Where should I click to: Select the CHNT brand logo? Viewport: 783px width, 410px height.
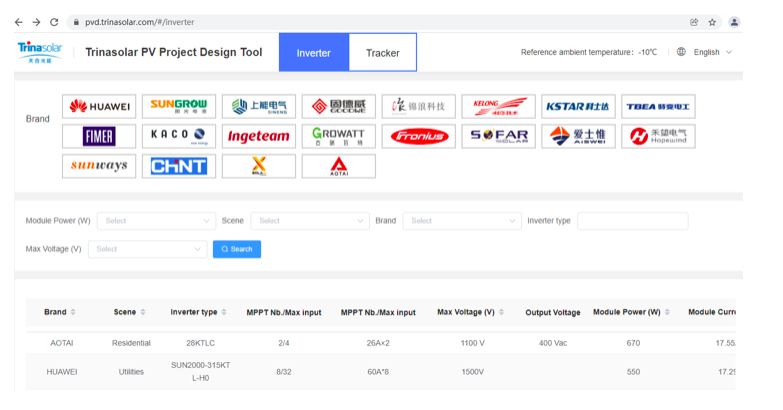[179, 166]
